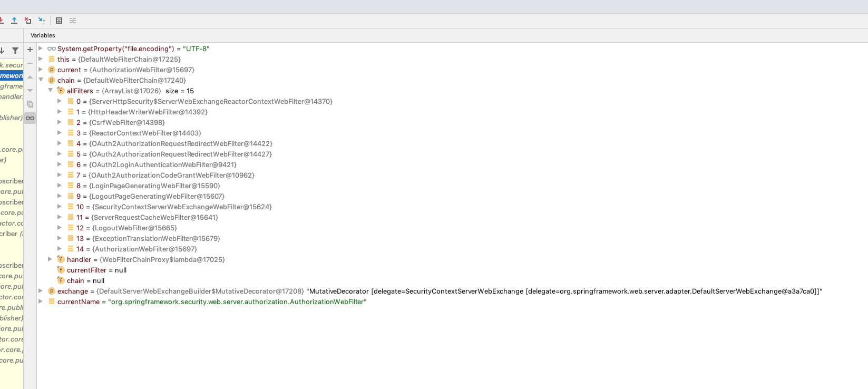This screenshot has width=868, height=389.
Task: Click the 'p' parameter icon beside current
Action: (x=52, y=70)
